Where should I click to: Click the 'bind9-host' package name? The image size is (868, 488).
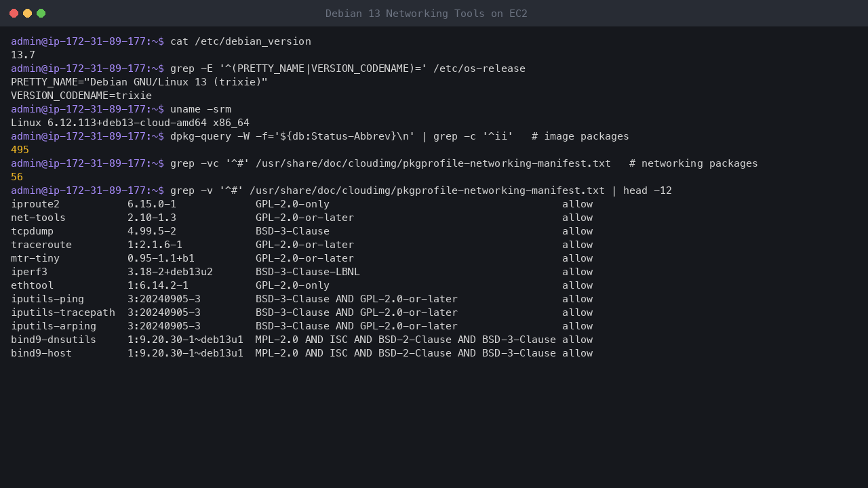pyautogui.click(x=41, y=353)
